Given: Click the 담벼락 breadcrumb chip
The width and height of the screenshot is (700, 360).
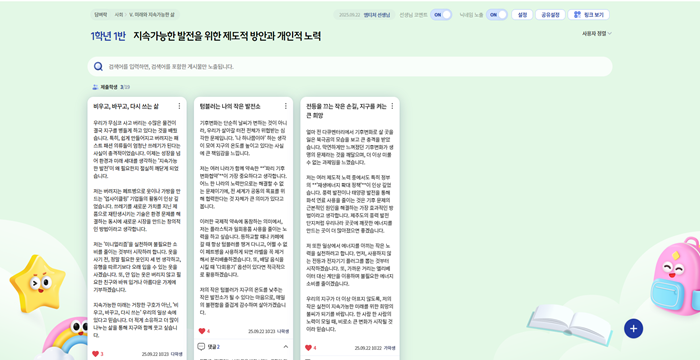Looking at the screenshot, I should click(x=100, y=15).
